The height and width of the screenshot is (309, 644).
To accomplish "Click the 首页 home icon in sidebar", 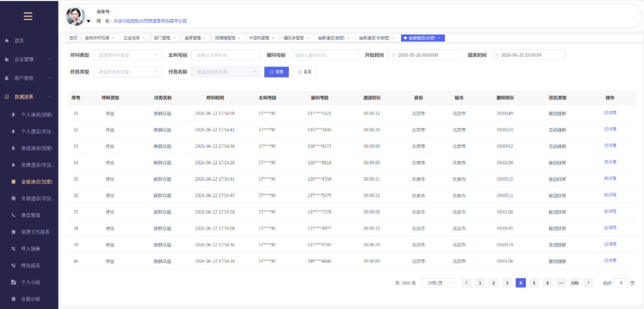I will 7,40.
